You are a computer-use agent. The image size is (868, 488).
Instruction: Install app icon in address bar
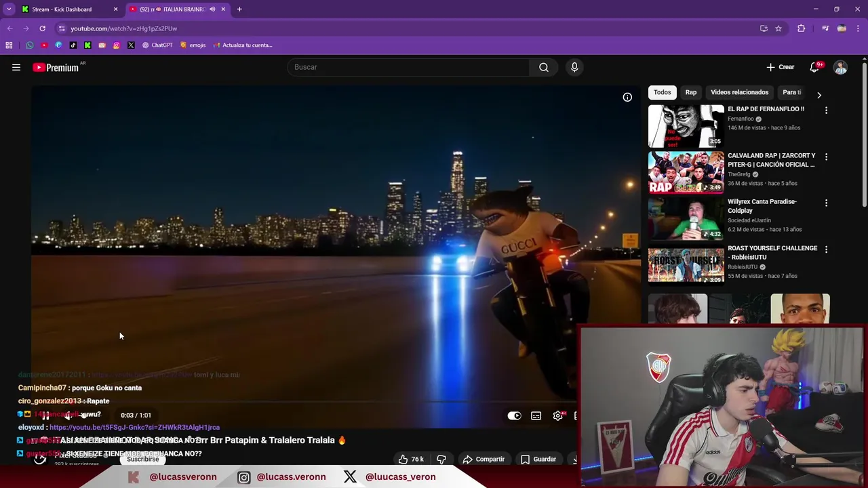tap(764, 28)
